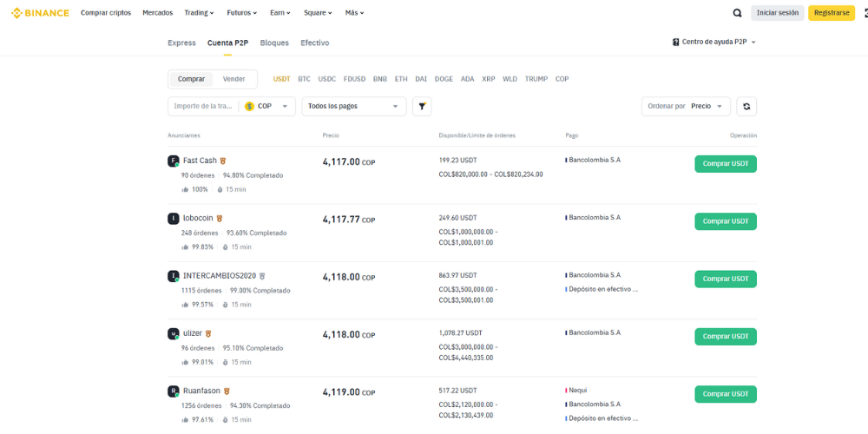Select the XRP crypto tab
The image size is (868, 434).
[x=489, y=79]
